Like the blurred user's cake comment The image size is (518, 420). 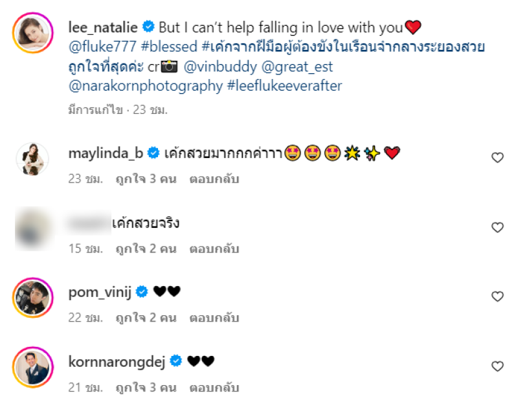pos(497,227)
